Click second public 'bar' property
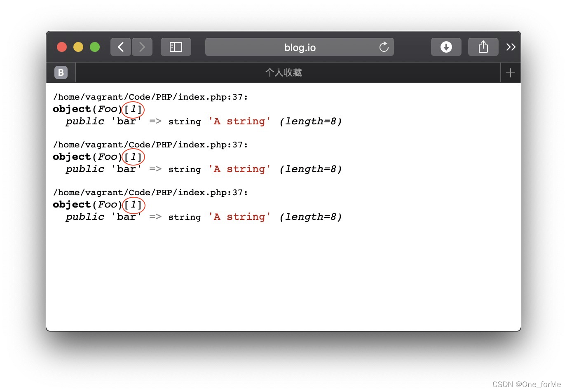 point(103,169)
